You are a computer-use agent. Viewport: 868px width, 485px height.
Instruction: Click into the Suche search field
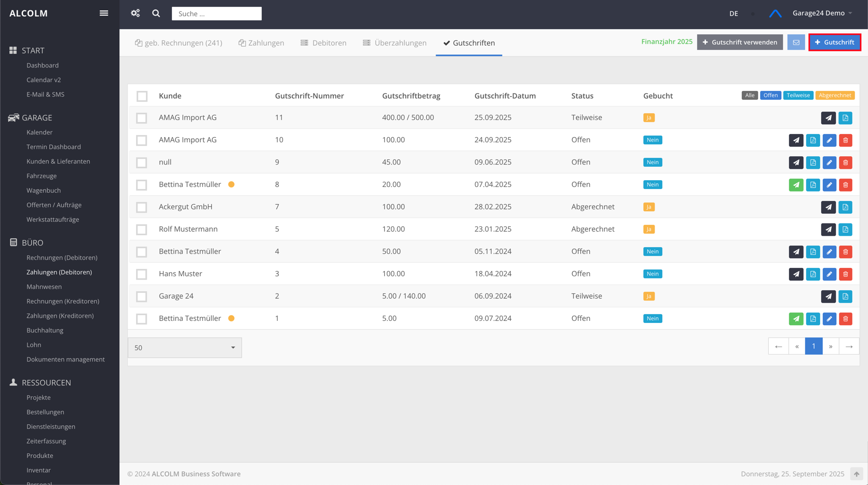tap(216, 14)
